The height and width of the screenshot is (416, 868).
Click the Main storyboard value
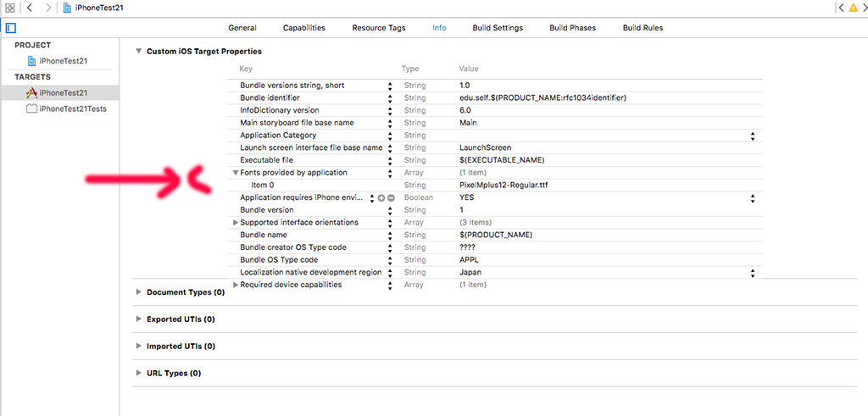468,123
